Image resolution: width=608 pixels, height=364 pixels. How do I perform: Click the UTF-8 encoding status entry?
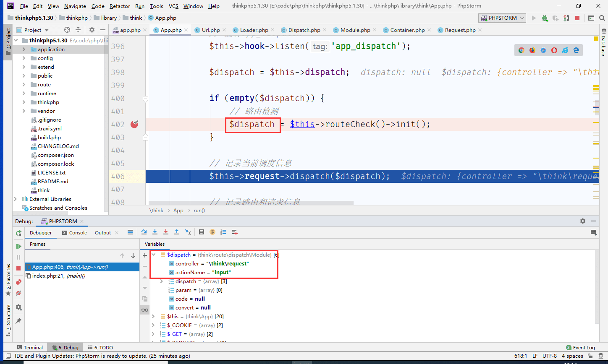coord(550,356)
